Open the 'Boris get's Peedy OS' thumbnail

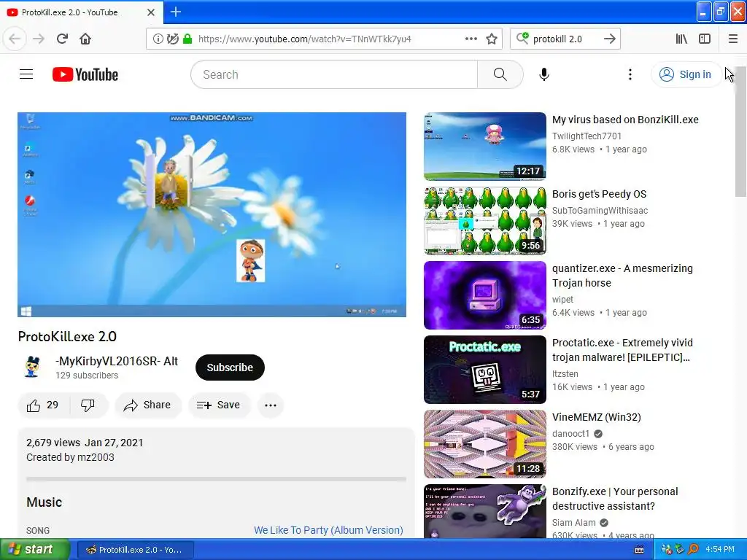pos(485,220)
